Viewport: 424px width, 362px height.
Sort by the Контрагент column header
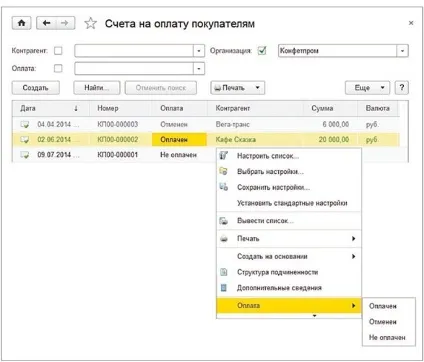[256, 108]
